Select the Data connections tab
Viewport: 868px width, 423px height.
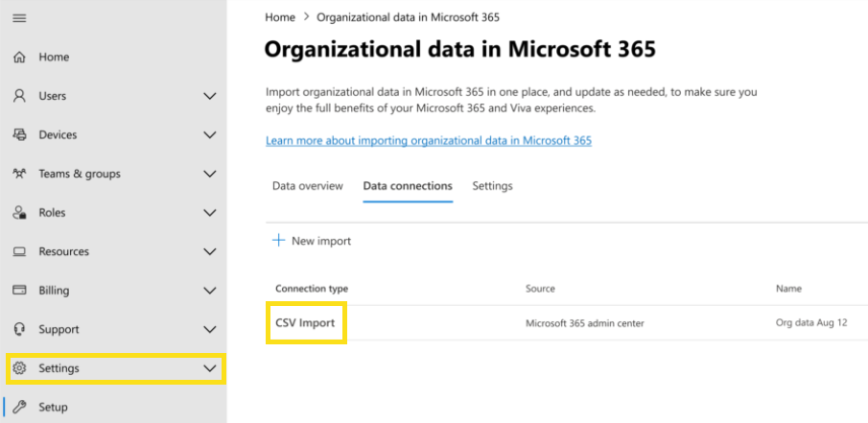tap(408, 186)
